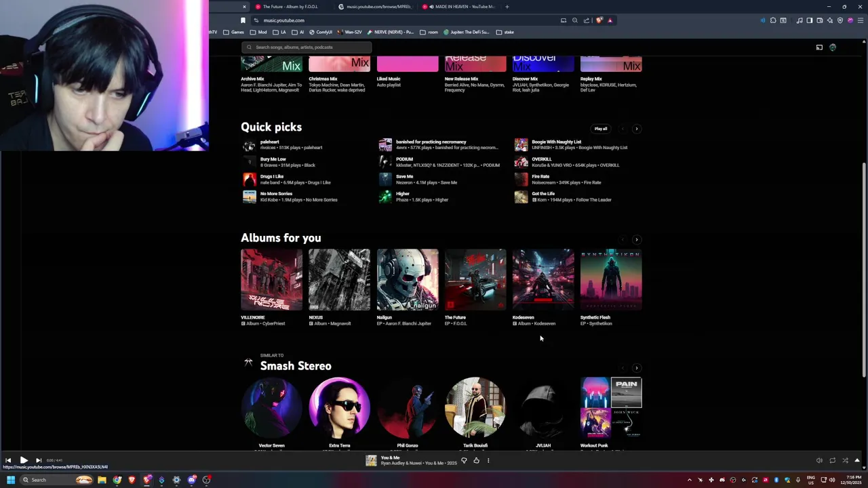Click the search songs, albums, artists field

[x=307, y=47]
